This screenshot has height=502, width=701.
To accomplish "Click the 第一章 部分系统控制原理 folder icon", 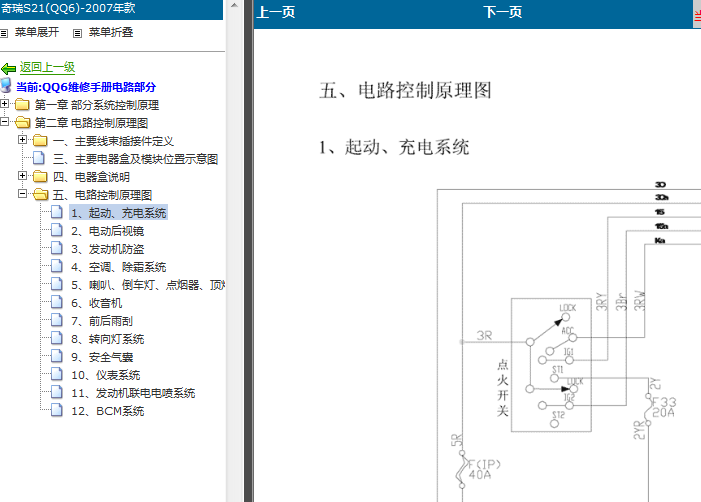I will point(22,105).
